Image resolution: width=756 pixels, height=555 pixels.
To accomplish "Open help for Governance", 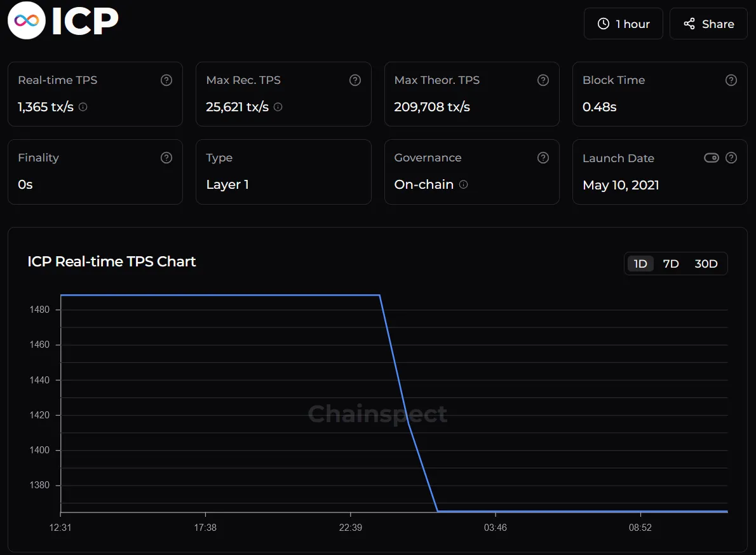I will pos(543,158).
